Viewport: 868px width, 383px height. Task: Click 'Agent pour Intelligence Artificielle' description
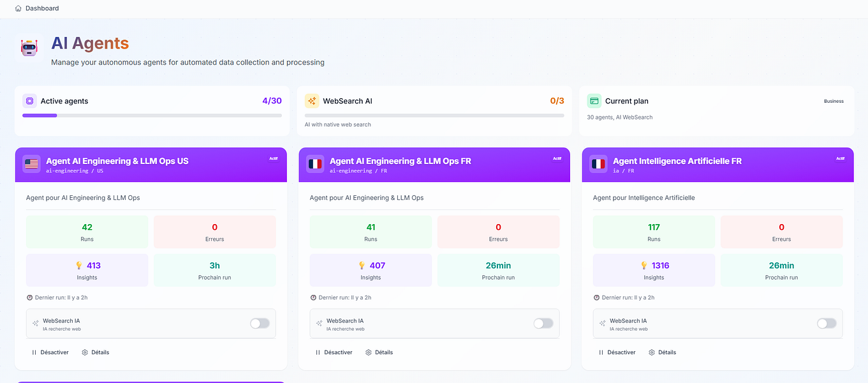click(644, 198)
